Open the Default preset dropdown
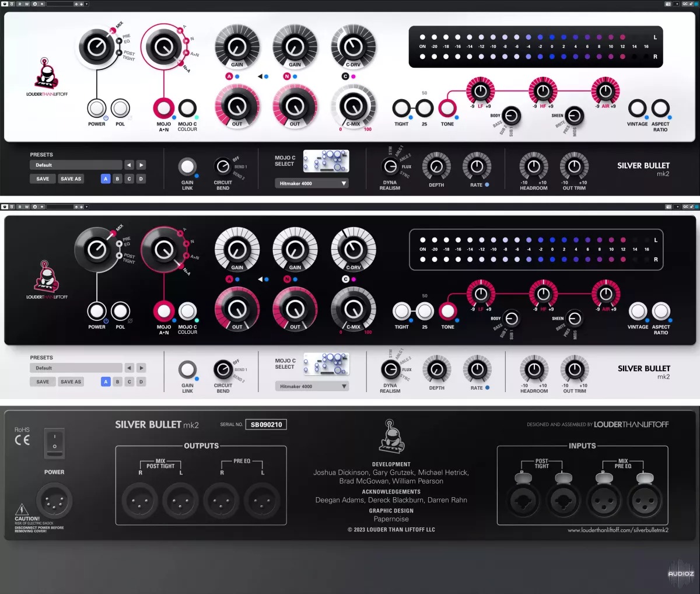Viewport: 700px width, 594px height. 76,165
